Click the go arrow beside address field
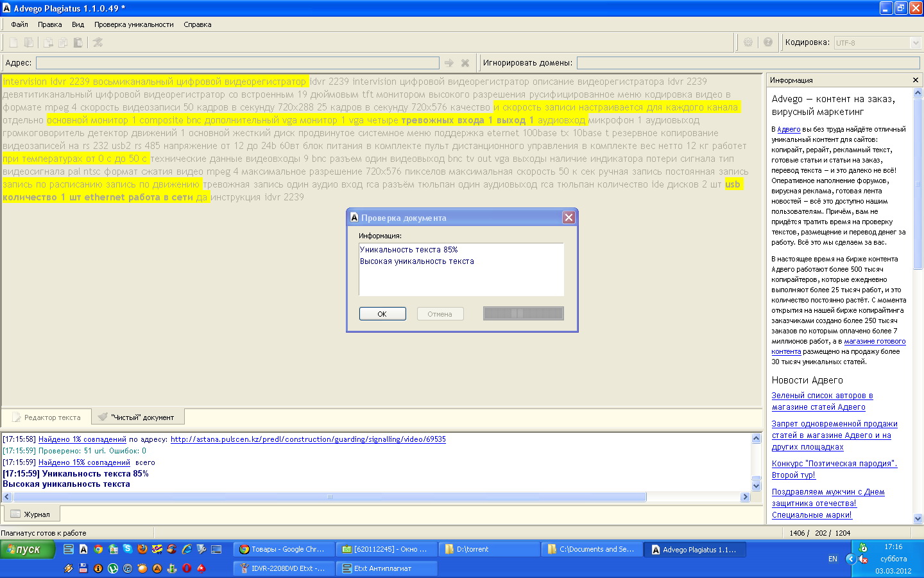924x578 pixels. pyautogui.click(x=449, y=63)
